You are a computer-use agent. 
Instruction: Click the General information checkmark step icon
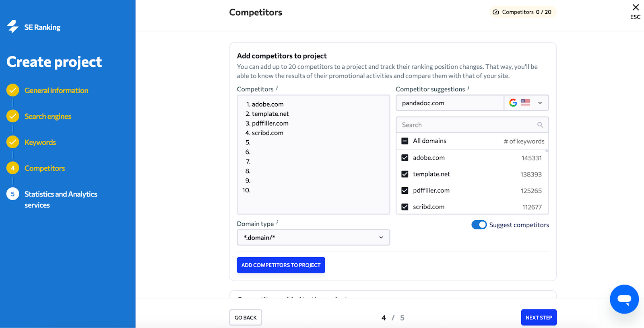pyautogui.click(x=13, y=90)
